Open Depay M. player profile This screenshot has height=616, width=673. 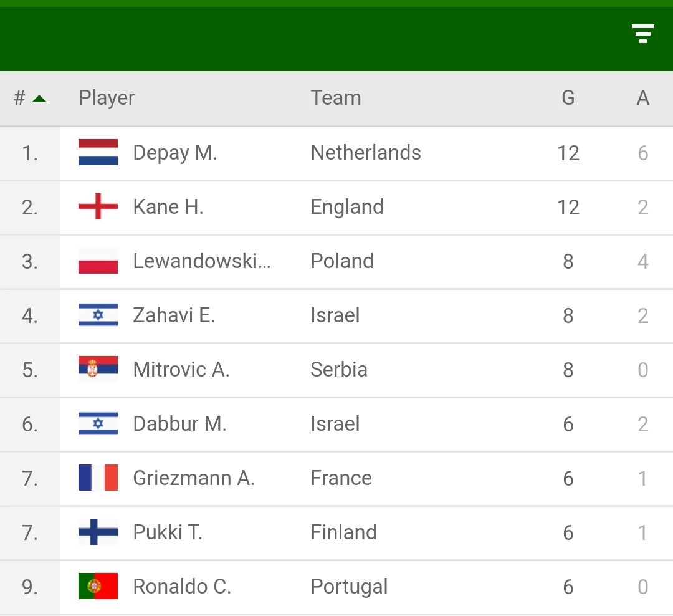(x=175, y=153)
